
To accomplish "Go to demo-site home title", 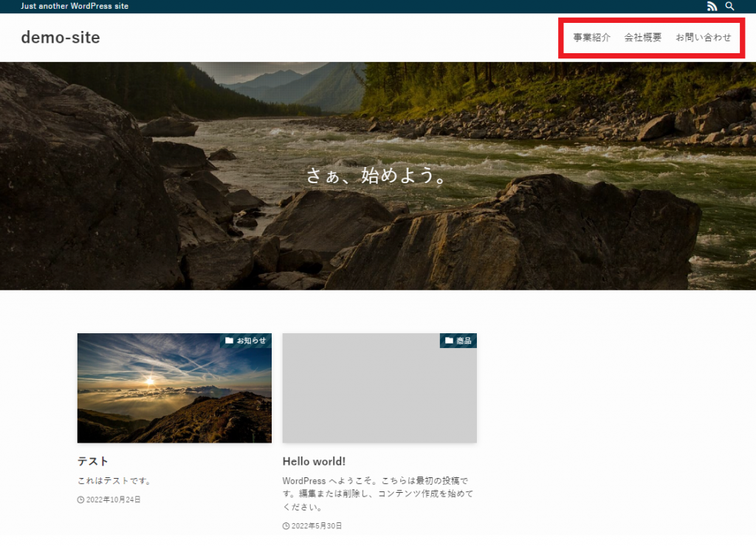I will pyautogui.click(x=61, y=37).
